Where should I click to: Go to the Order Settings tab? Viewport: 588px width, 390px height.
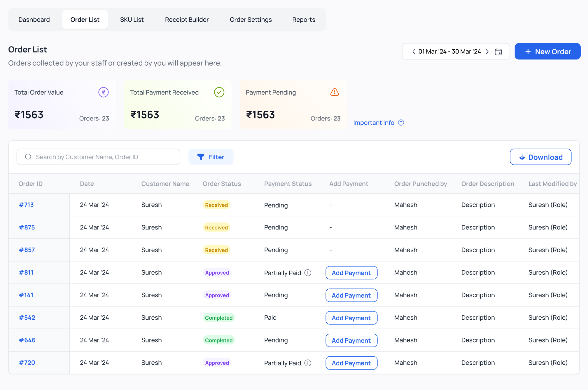tap(251, 20)
